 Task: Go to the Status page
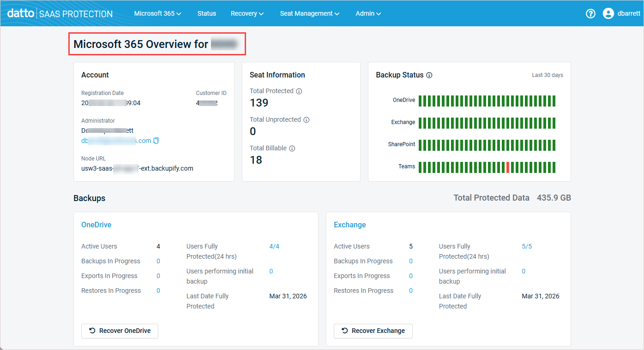click(x=206, y=13)
